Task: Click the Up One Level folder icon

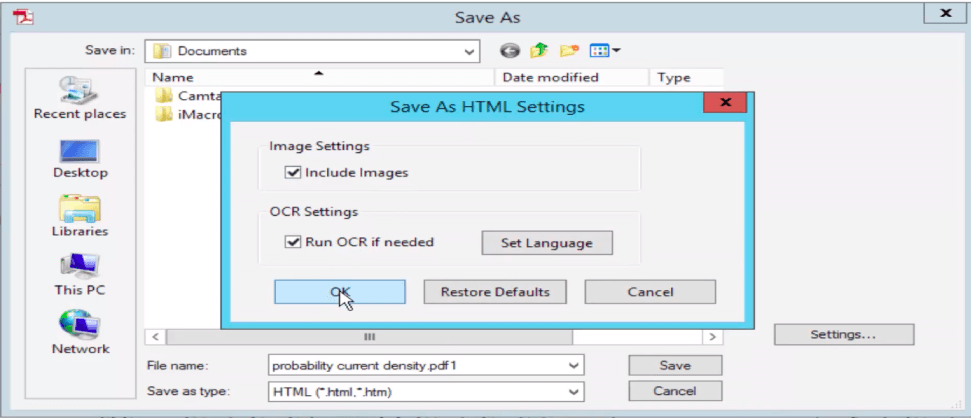Action: coord(540,50)
